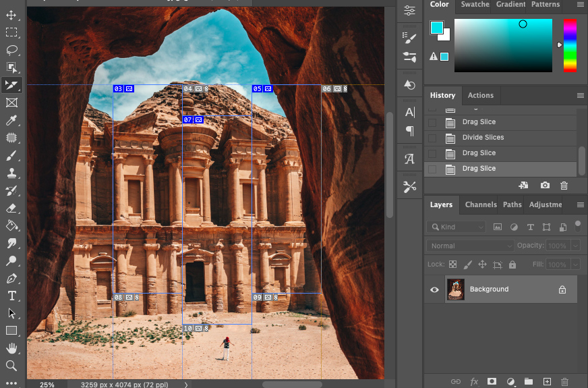Click the 25% zoom level field
Viewport: 588px width, 388px height.
47,384
